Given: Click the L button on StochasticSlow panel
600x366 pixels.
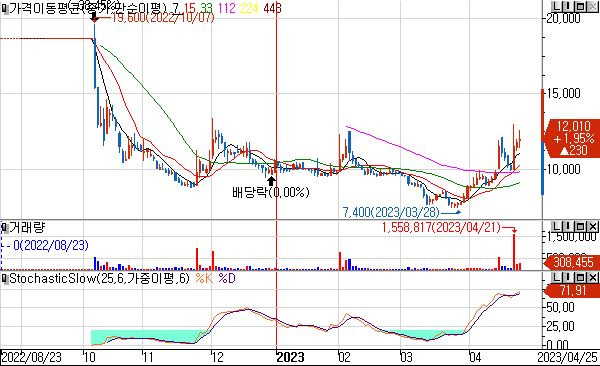Looking at the screenshot, I should [x=556, y=277].
